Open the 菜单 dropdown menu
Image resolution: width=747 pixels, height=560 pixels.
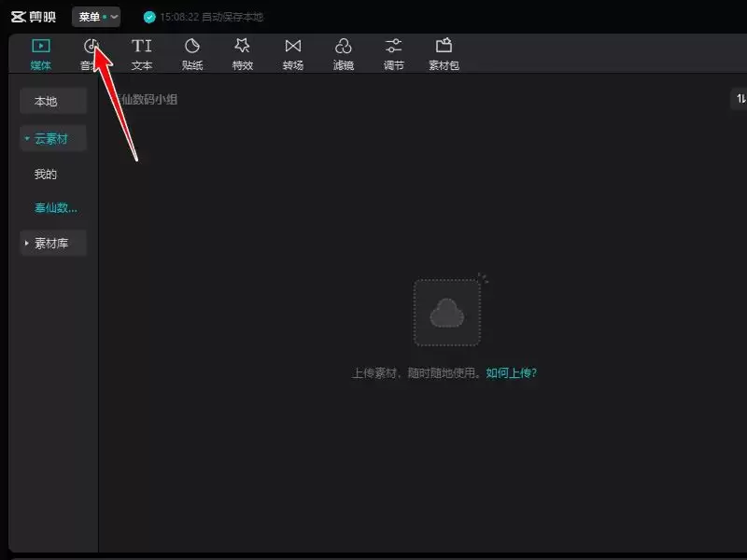[x=96, y=17]
